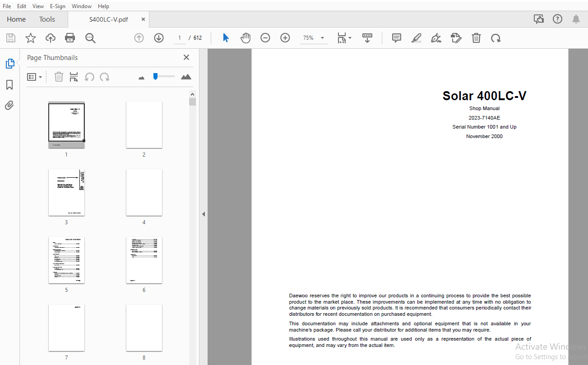Open the E-Sign menu

(57, 6)
